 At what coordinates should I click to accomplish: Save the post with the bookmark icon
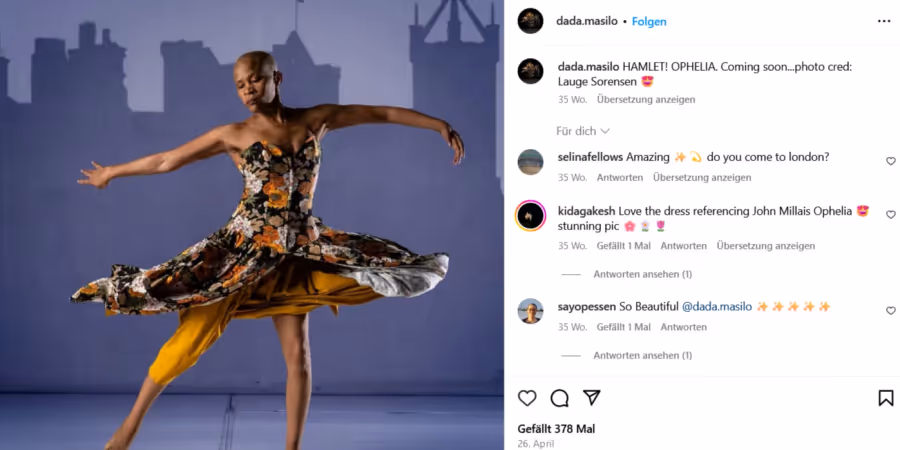pos(886,398)
